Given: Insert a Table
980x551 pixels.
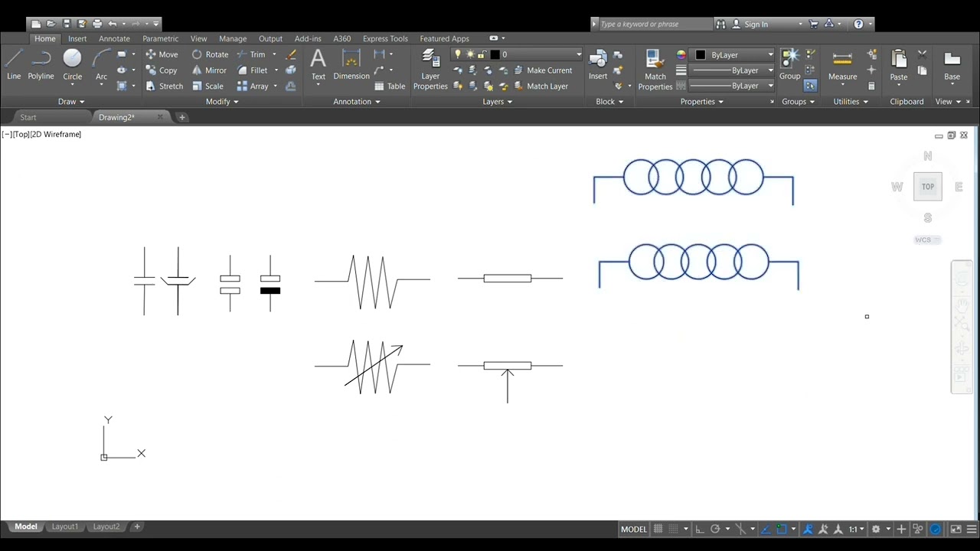Looking at the screenshot, I should pyautogui.click(x=390, y=86).
